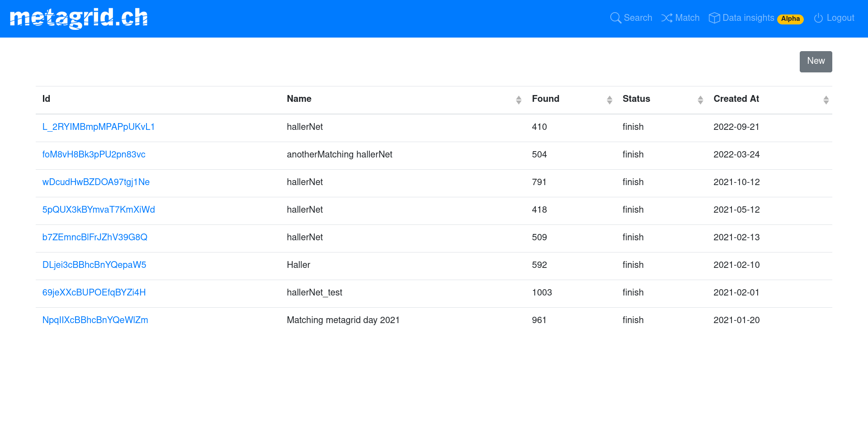The height and width of the screenshot is (424, 868).
Task: Sort table by Name column arrows
Action: pos(519,100)
